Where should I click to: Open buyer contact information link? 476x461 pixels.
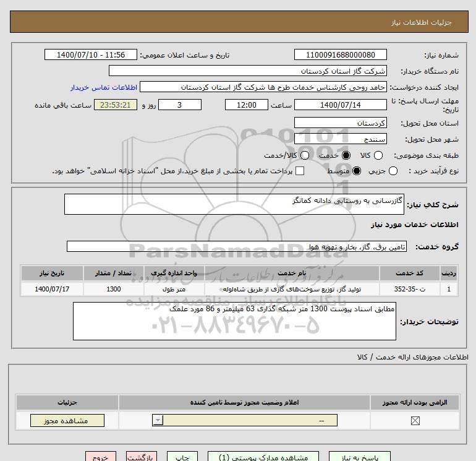(x=104, y=87)
